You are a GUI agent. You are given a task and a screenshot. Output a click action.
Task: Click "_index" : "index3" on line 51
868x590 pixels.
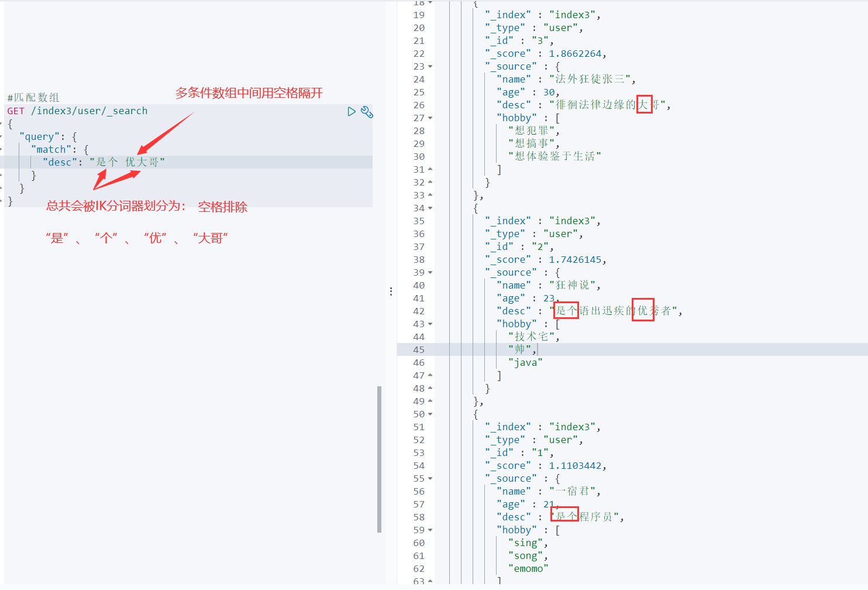click(543, 427)
